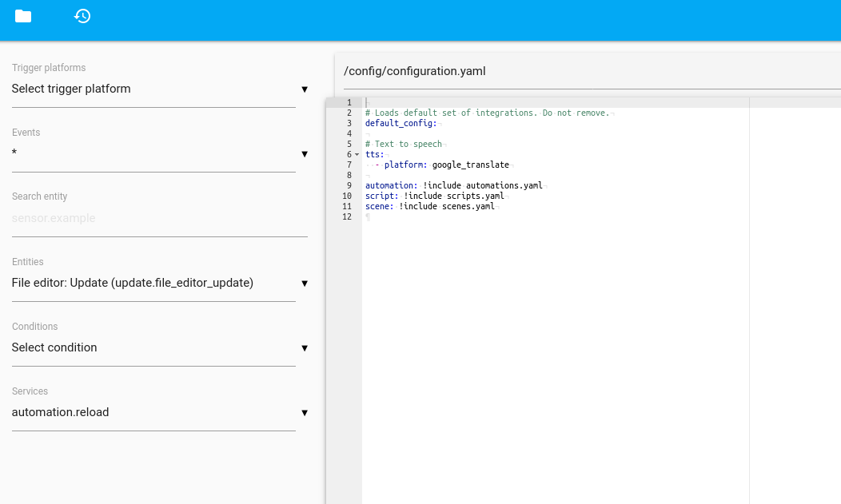The height and width of the screenshot is (504, 841).
Task: Click the /config/configuration.yaml file path title
Action: pyautogui.click(x=414, y=71)
